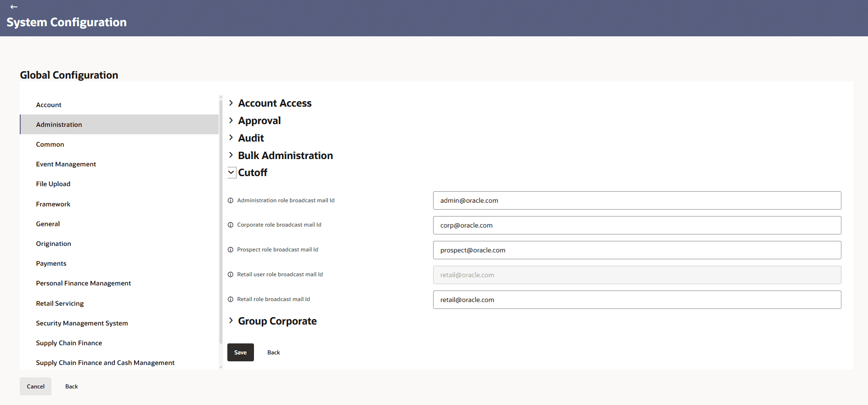Select Payments in the left menu
868x405 pixels.
(51, 263)
